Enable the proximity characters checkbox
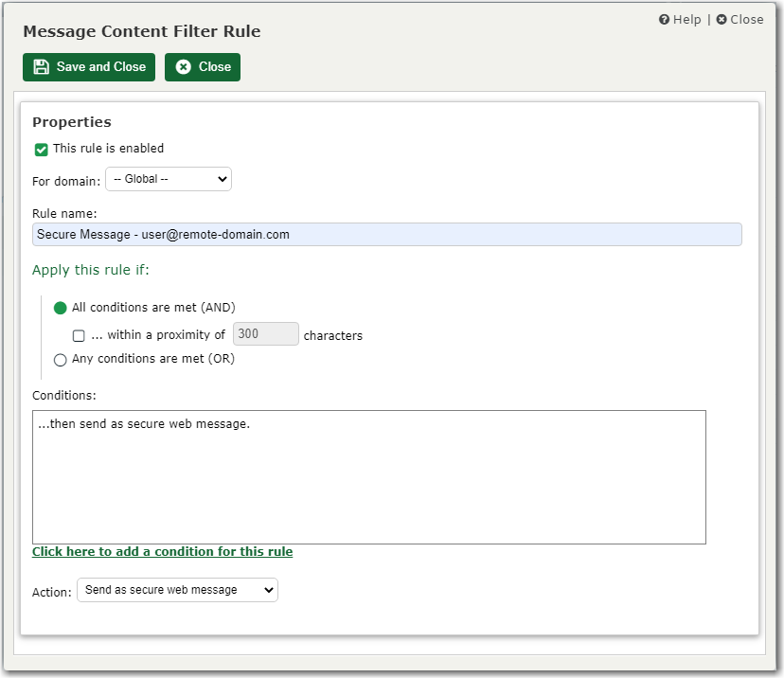The width and height of the screenshot is (784, 678). point(80,333)
